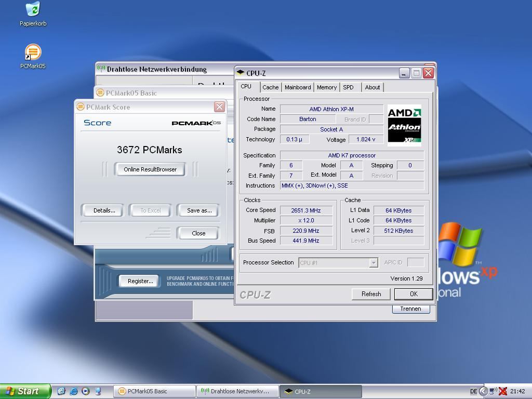Click the 21:42 taskbar clock
The width and height of the screenshot is (532, 399).
(517, 391)
